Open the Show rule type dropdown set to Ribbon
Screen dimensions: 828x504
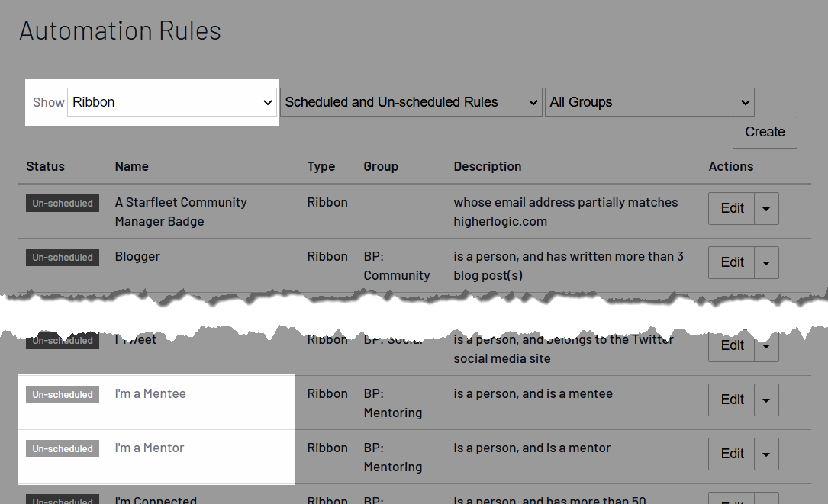(172, 102)
